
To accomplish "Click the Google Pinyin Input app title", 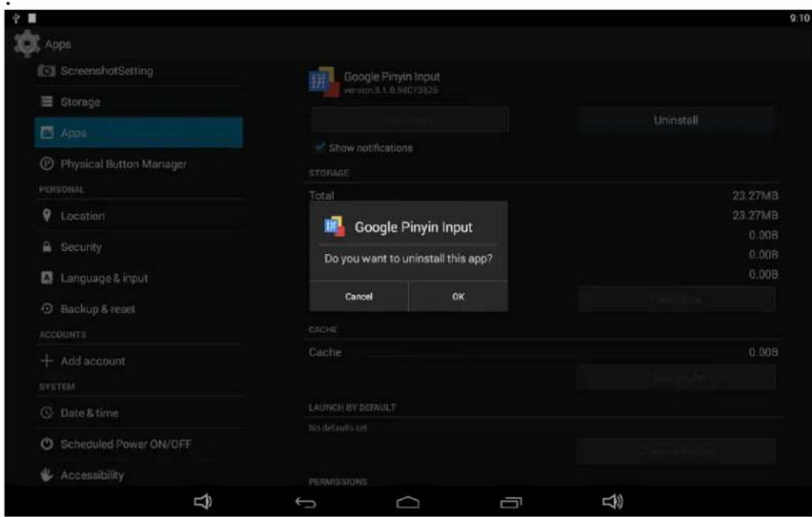I will [x=392, y=76].
